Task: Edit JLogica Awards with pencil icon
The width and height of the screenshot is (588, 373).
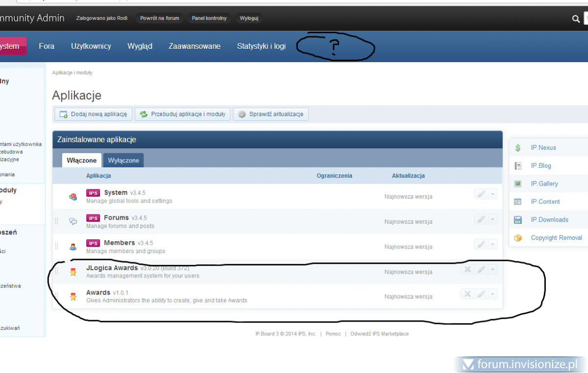Action: click(x=481, y=269)
